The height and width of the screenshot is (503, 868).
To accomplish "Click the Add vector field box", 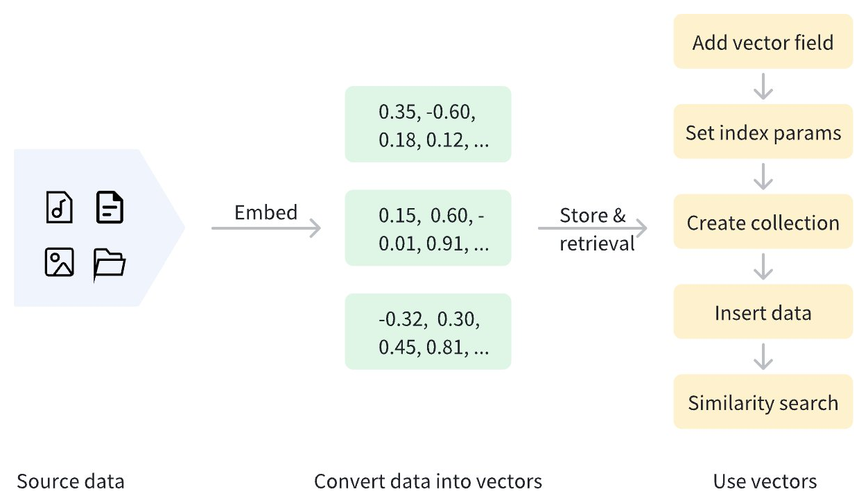I will [763, 42].
